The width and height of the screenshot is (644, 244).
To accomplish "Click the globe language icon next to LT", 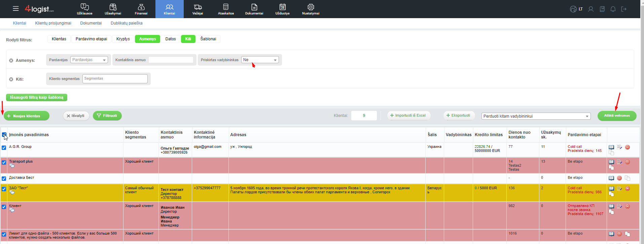I will tap(573, 9).
